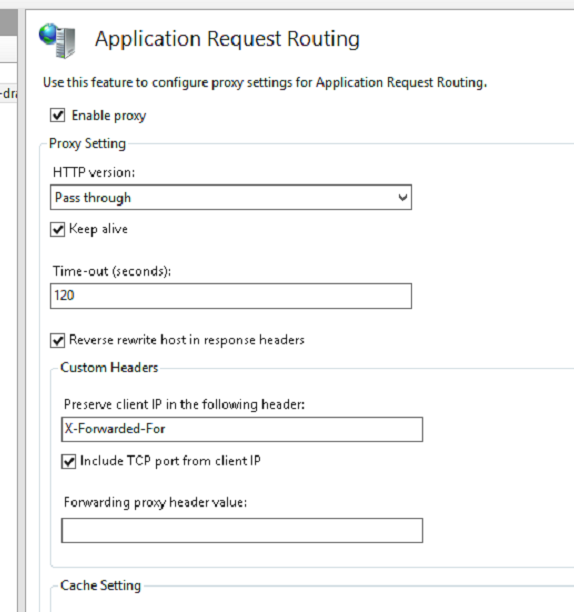Uncheck the Keep alive checkbox

pos(58,230)
